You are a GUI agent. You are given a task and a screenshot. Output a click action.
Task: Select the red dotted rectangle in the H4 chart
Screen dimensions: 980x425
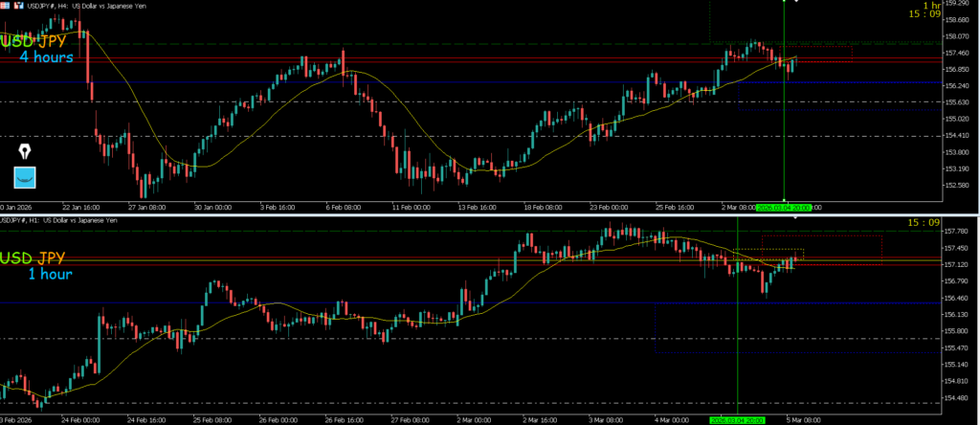(x=823, y=48)
